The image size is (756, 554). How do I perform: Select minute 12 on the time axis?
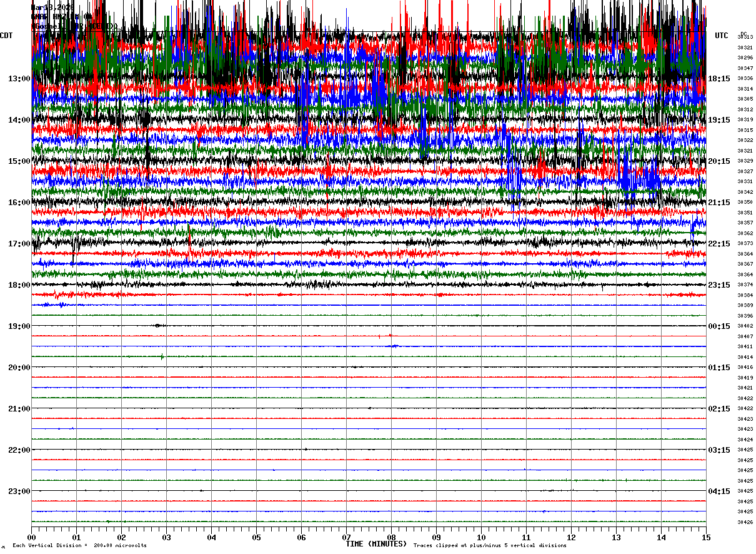click(x=572, y=538)
